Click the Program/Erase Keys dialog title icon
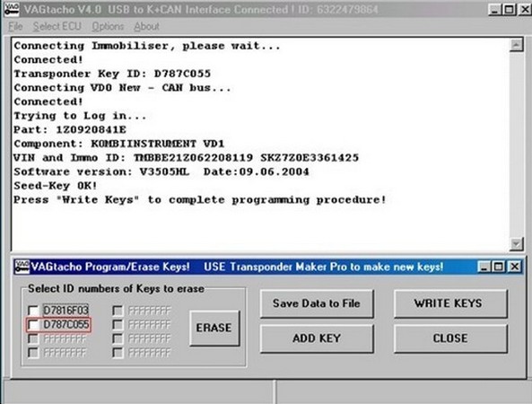This screenshot has height=404, width=532. (x=22, y=267)
